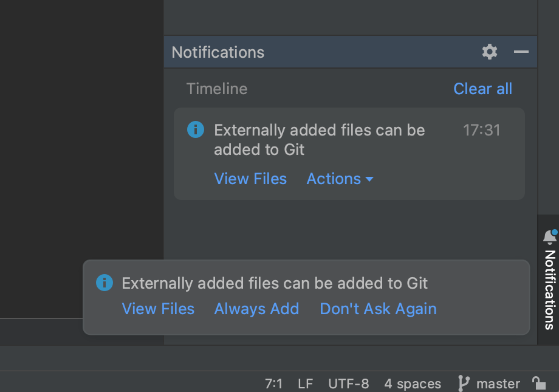Click Notifications panel title header
Viewport: 559px width, 392px height.
pyautogui.click(x=218, y=52)
